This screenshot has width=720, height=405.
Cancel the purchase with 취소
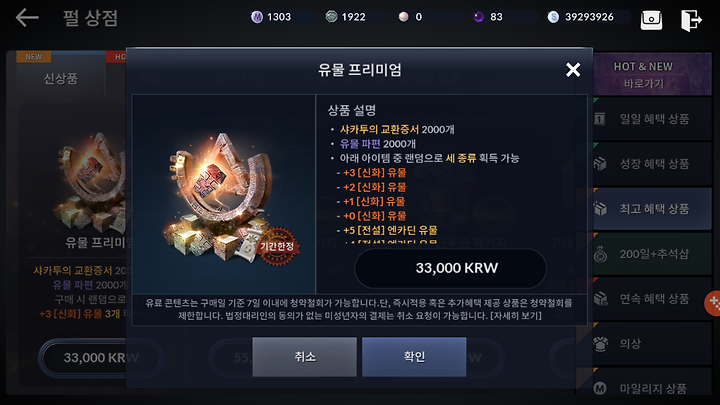pyautogui.click(x=304, y=357)
